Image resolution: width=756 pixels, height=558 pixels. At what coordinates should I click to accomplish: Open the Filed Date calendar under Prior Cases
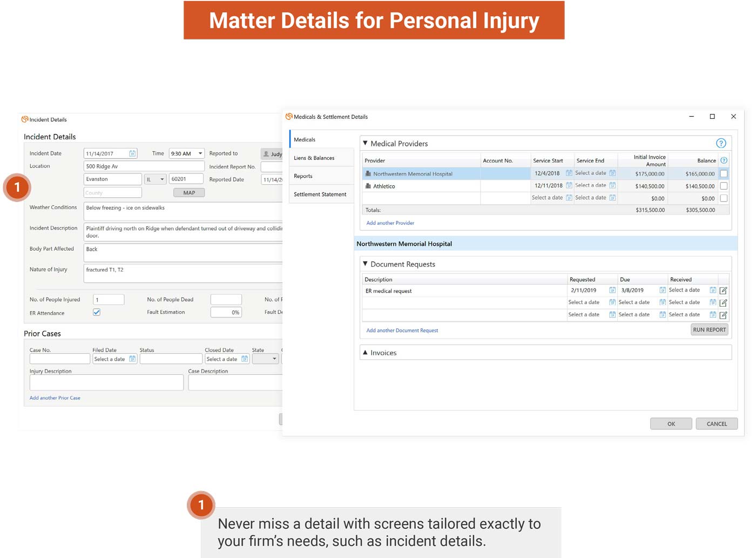coord(132,358)
